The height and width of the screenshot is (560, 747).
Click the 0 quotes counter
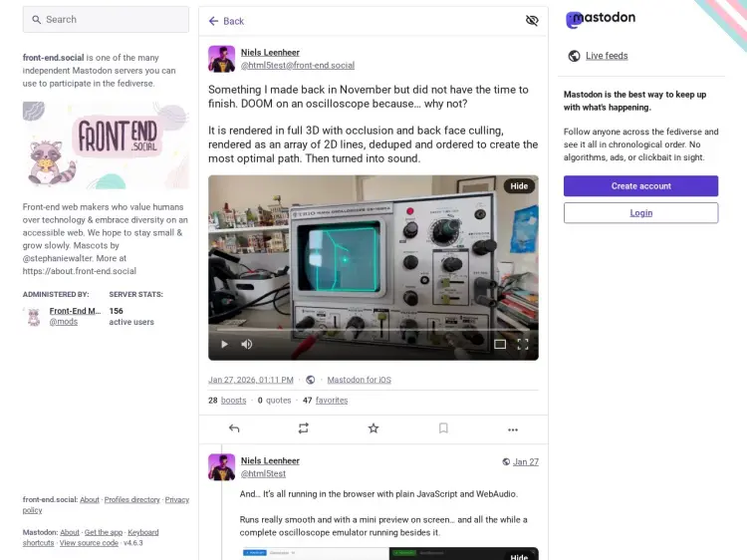pos(275,401)
